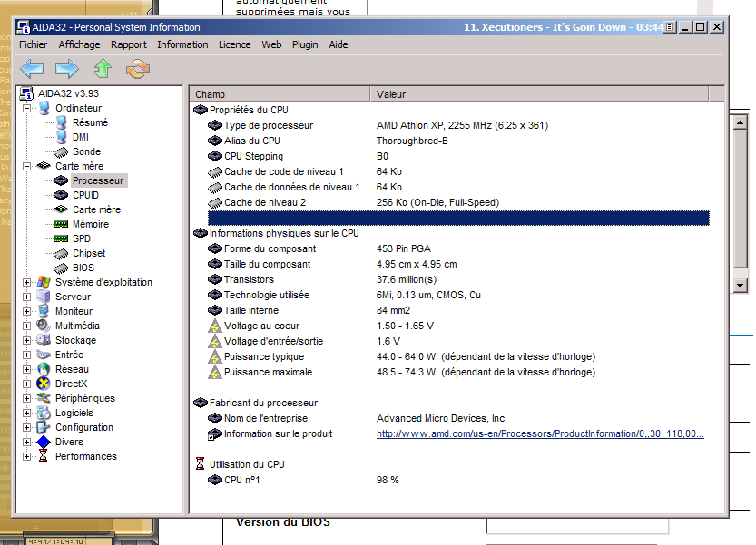Click the title bar menu icon beside the minimize button

click(669, 27)
